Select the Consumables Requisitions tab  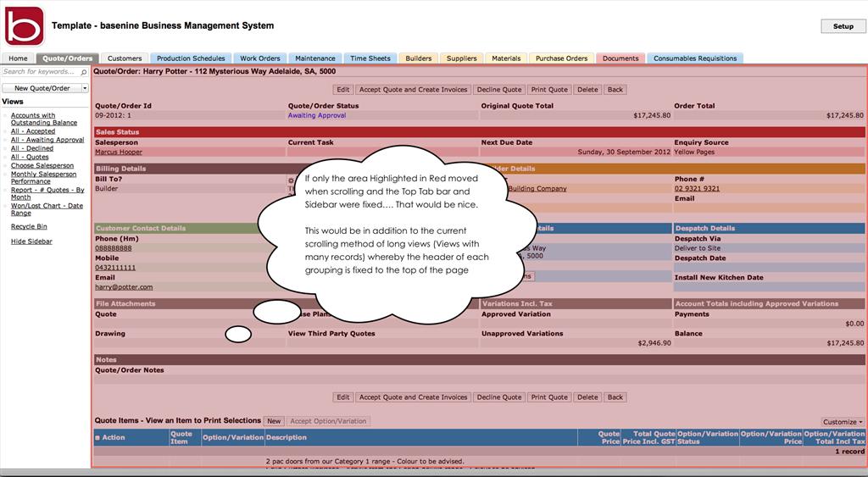(x=695, y=58)
